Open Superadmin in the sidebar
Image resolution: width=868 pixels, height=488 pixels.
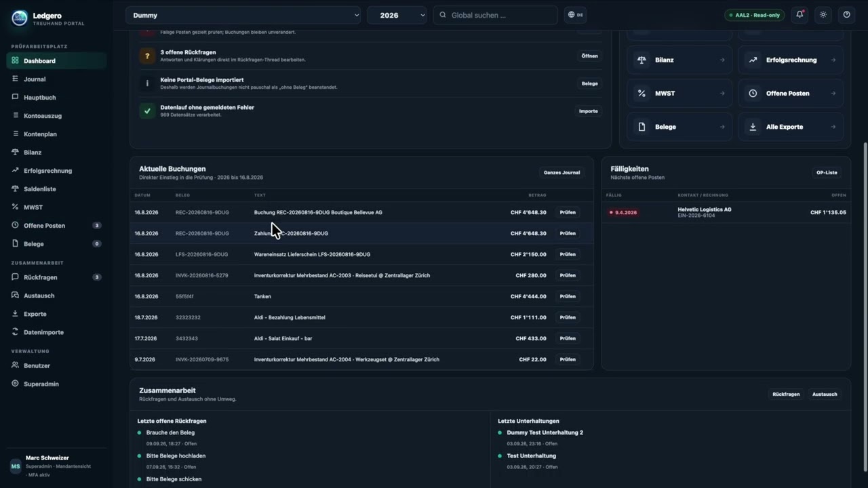point(56,384)
